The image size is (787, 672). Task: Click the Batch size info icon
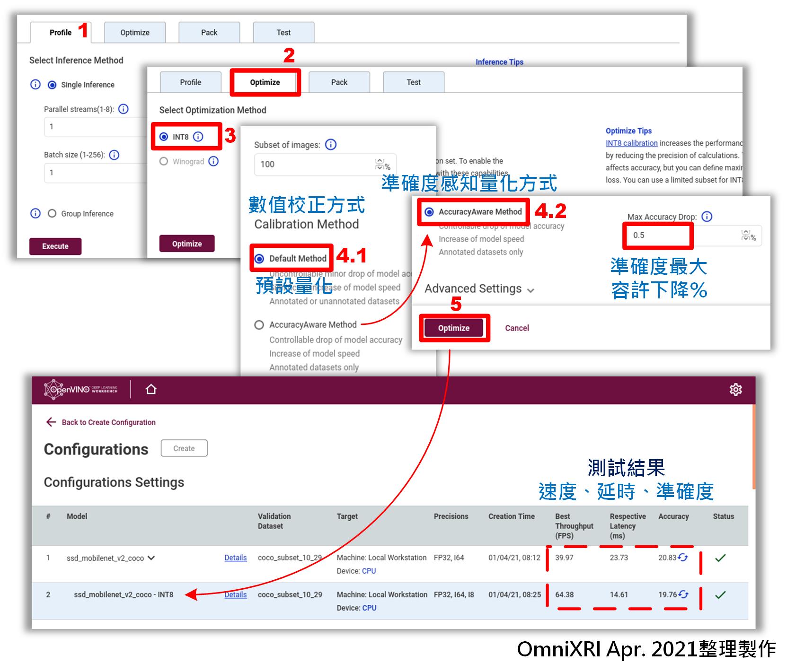114,155
